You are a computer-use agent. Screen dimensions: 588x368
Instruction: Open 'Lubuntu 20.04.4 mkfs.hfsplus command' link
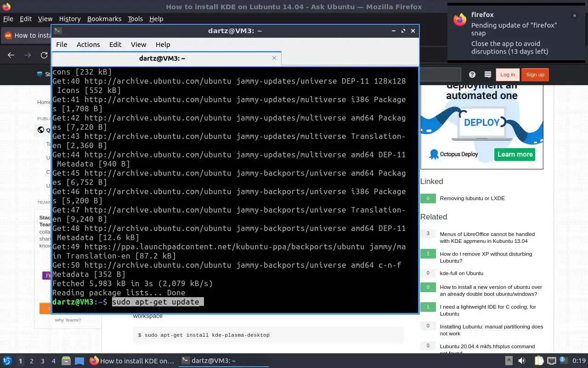coord(487,349)
